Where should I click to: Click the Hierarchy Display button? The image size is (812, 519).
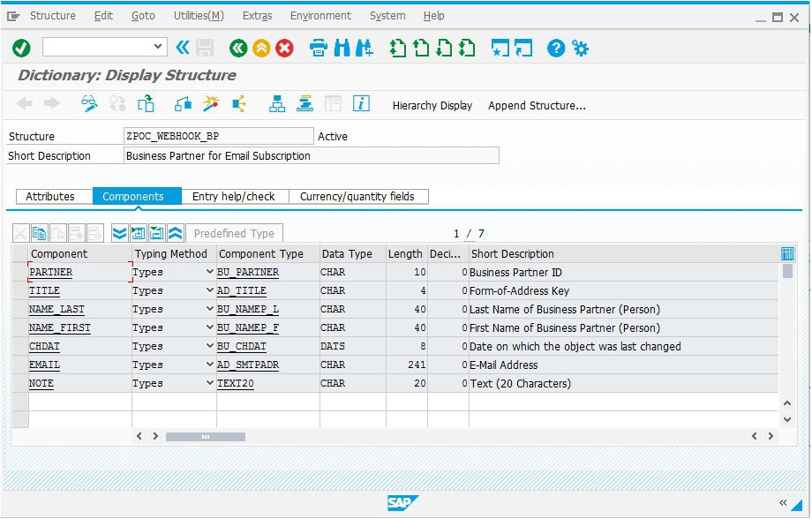pyautogui.click(x=432, y=106)
